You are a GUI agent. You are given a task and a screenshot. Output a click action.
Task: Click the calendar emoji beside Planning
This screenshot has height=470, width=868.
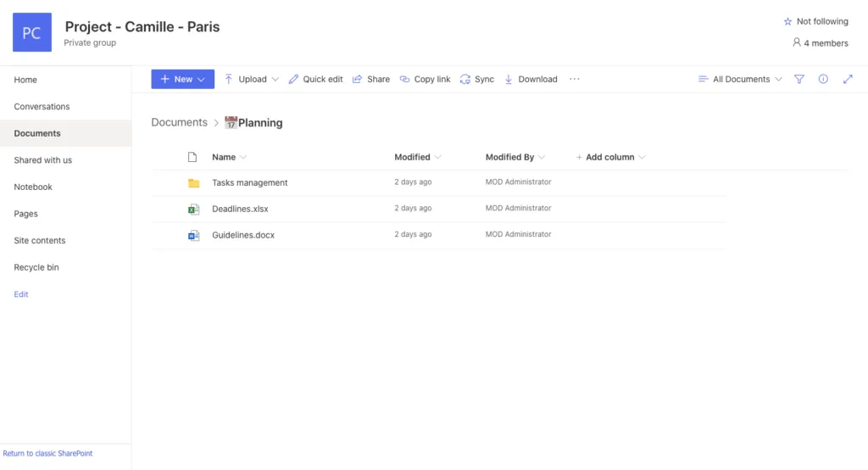point(231,122)
